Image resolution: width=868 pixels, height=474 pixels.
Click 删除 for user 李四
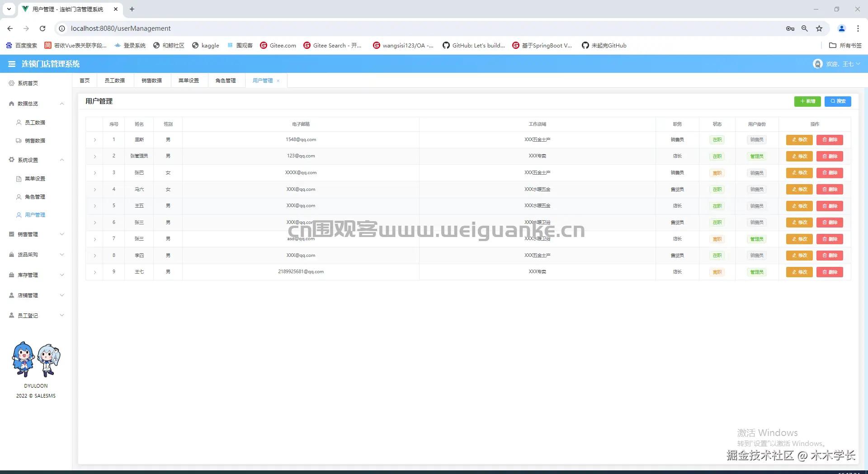tap(830, 256)
